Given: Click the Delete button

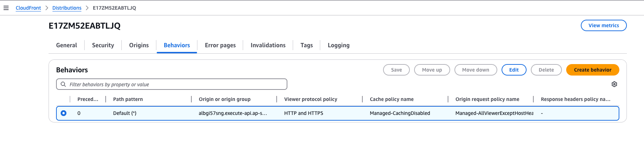Looking at the screenshot, I should [x=546, y=70].
